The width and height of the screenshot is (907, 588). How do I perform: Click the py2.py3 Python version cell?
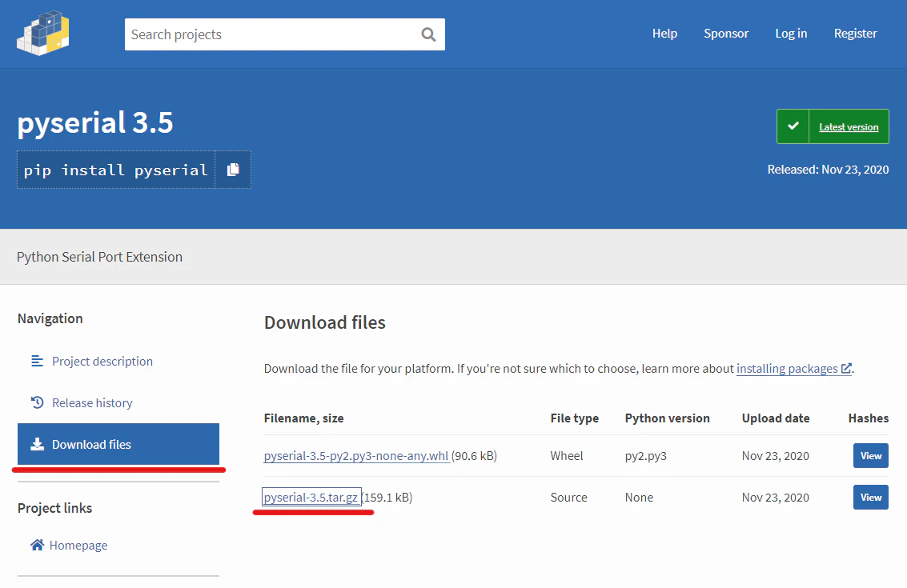(645, 456)
